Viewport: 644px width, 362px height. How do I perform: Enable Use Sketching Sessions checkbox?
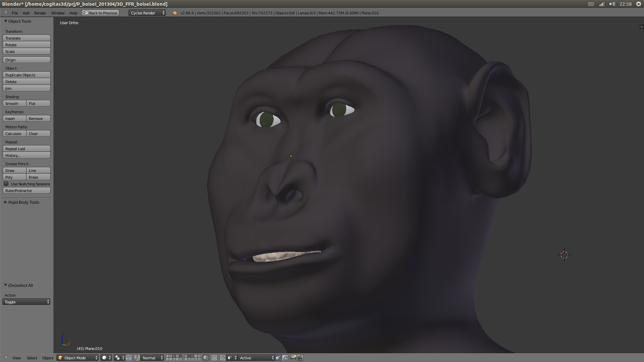tap(6, 184)
